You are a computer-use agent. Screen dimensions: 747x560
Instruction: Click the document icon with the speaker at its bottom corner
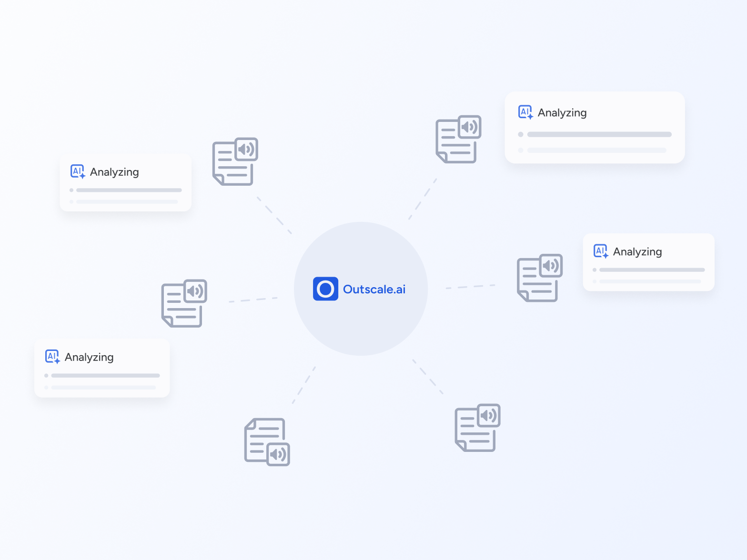pyautogui.click(x=267, y=442)
